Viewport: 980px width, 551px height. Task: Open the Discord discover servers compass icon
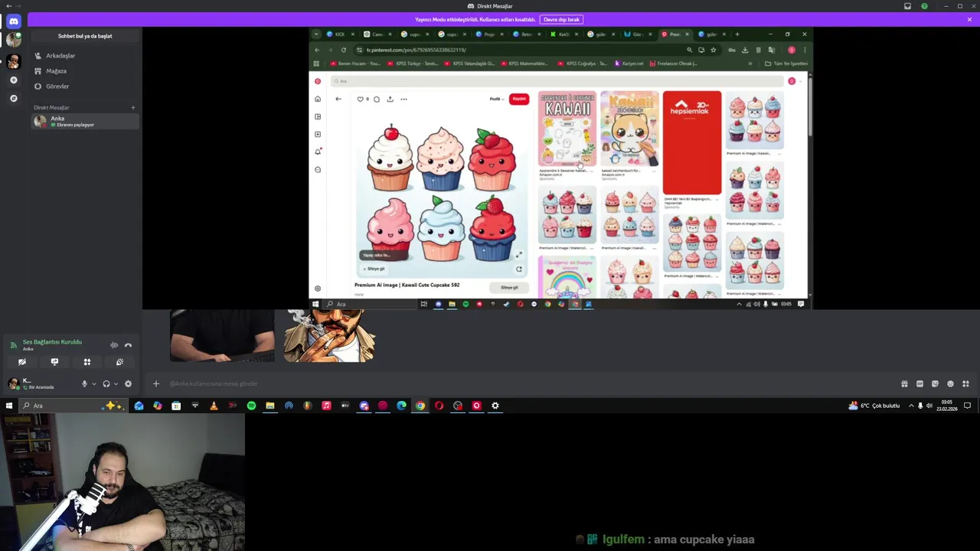click(13, 98)
